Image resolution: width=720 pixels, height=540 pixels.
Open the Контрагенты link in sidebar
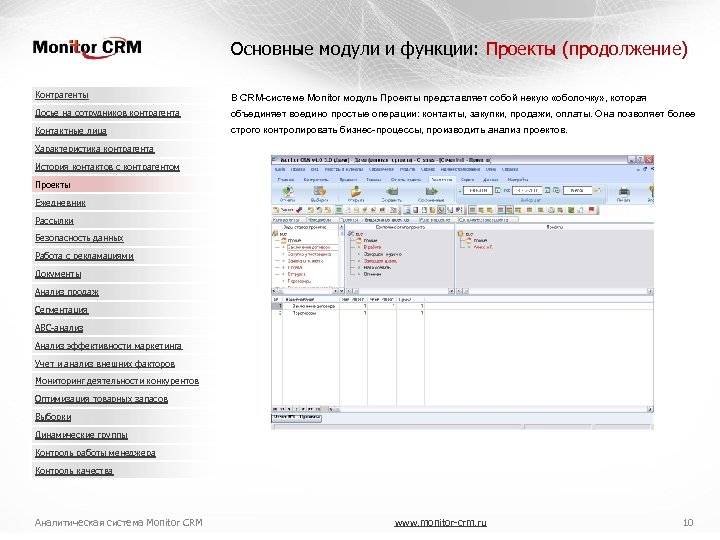click(x=62, y=95)
